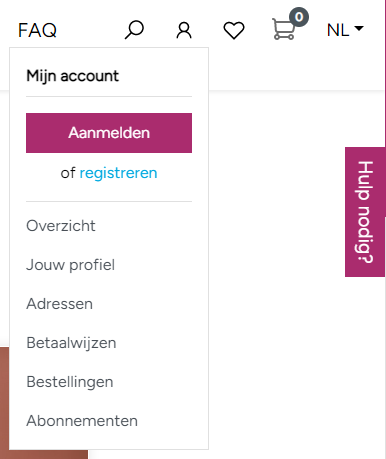Click the cart item count badge
386x459 pixels.
[x=299, y=17]
